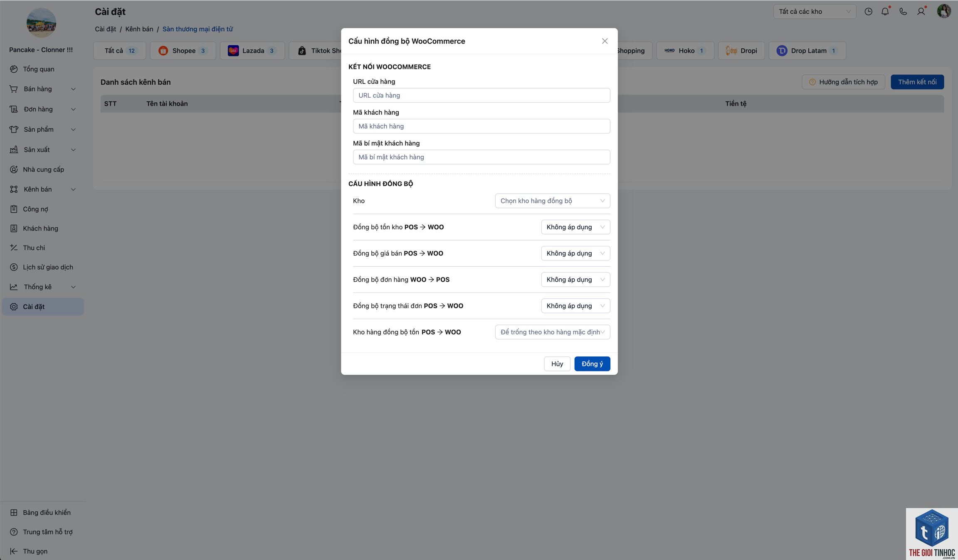Open Đồng bộ đơn hàng WOO→POS dropdown
Screen dimensions: 958x560
(575, 280)
